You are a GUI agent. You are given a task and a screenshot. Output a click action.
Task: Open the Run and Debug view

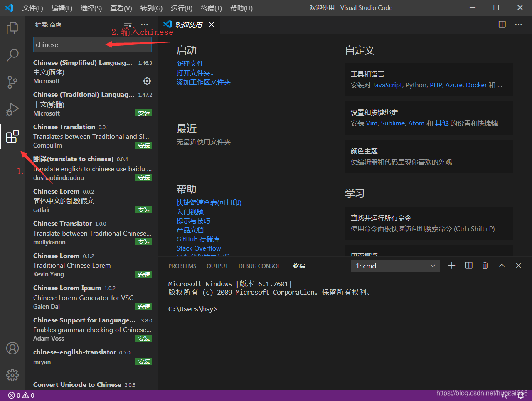coord(12,109)
